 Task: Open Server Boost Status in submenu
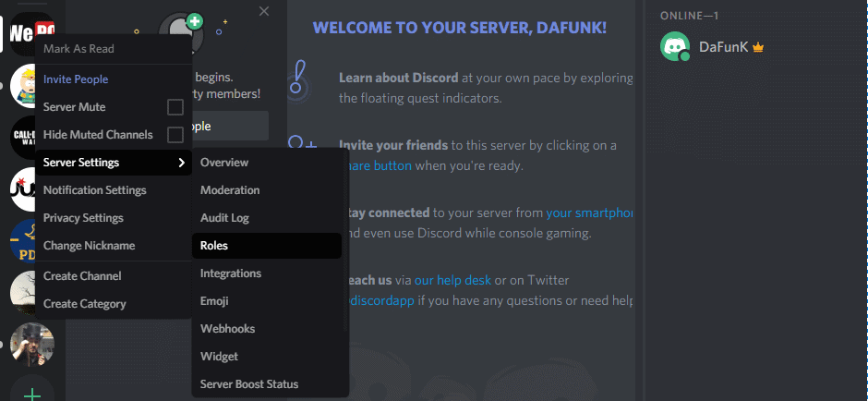coord(267,383)
